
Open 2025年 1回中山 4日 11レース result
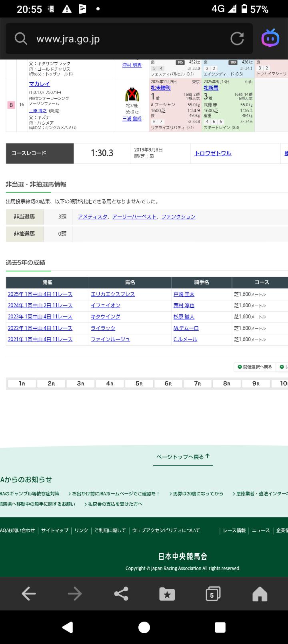[40, 294]
